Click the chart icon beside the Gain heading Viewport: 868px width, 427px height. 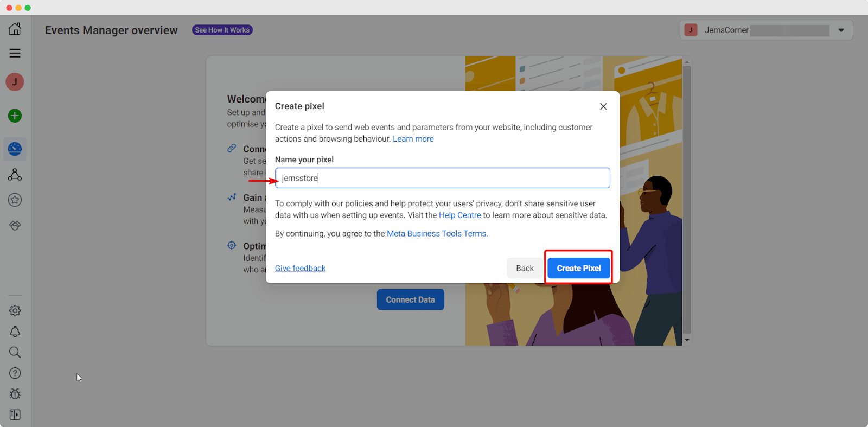[232, 197]
